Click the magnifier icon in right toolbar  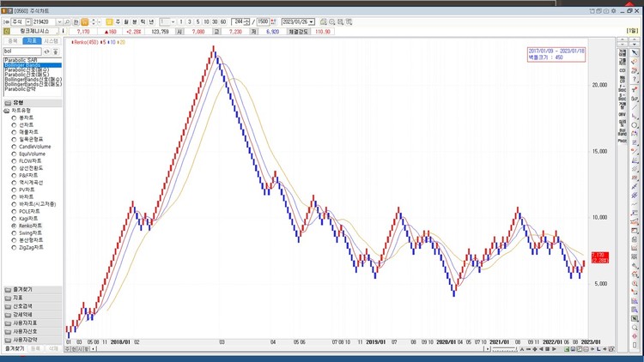(x=635, y=328)
